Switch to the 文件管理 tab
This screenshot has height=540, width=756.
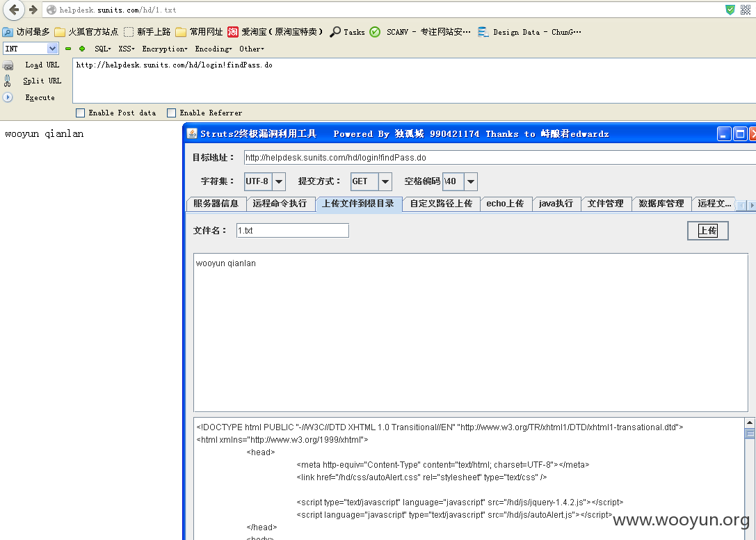[x=606, y=204]
